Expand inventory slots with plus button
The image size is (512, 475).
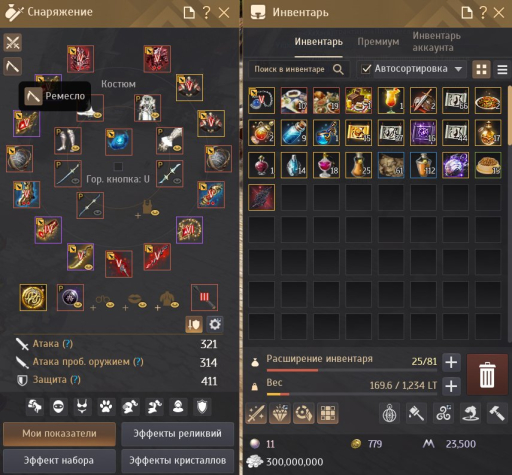pyautogui.click(x=451, y=362)
